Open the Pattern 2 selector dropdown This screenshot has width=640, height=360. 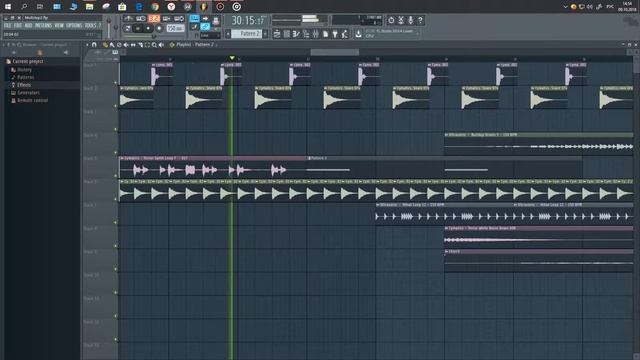pos(247,34)
